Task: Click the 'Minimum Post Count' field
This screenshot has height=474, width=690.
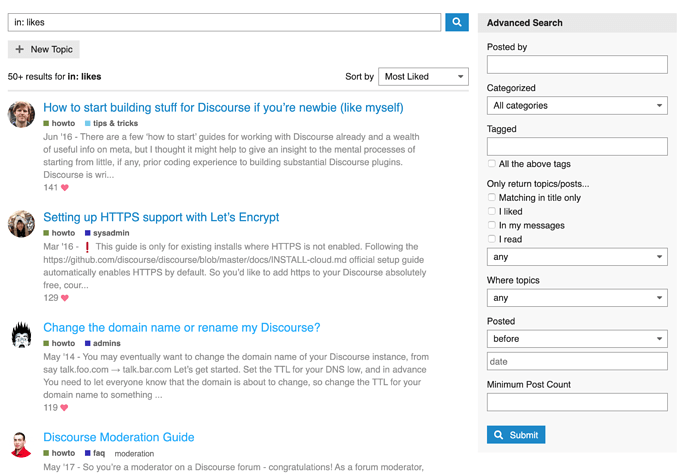Action: click(577, 402)
